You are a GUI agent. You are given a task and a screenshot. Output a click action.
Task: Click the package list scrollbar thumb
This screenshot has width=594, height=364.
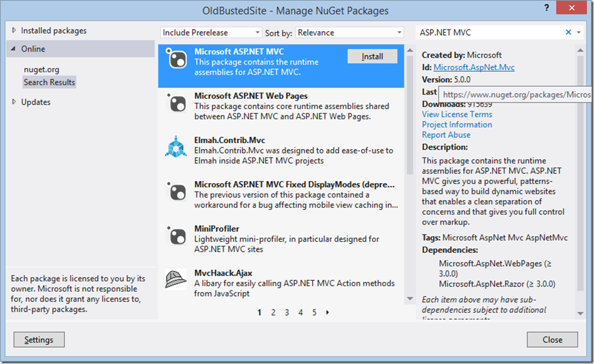click(410, 115)
